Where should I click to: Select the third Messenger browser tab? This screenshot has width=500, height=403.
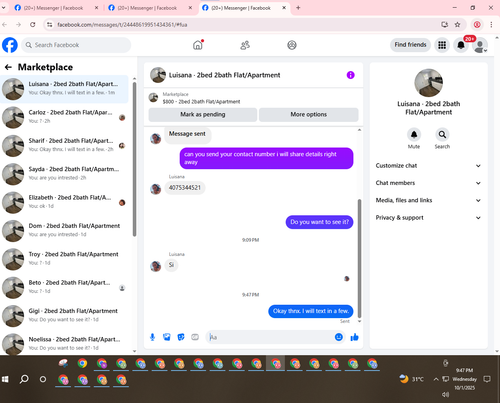[244, 8]
